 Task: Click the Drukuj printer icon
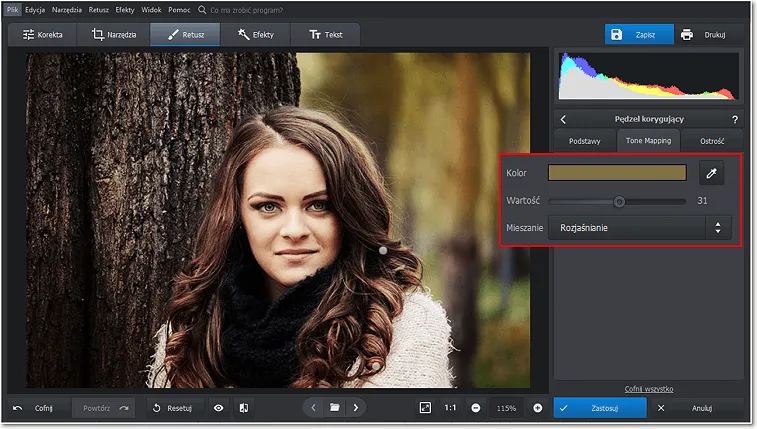tap(687, 34)
